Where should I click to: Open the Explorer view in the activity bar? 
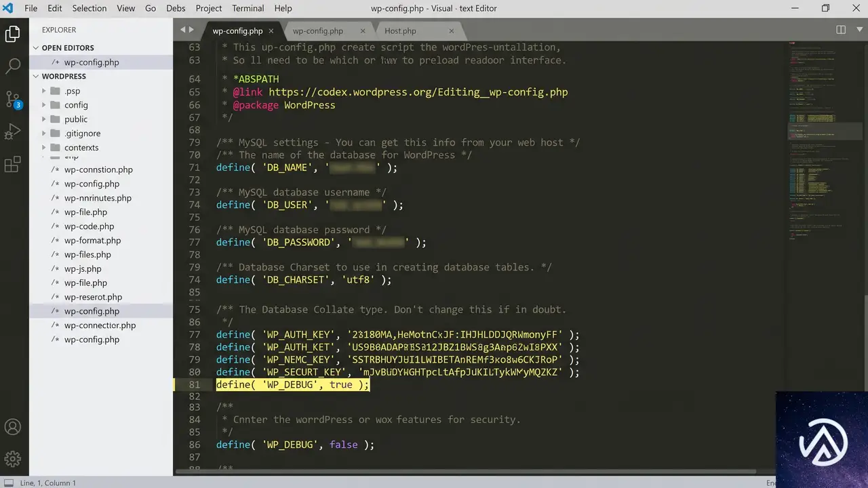pyautogui.click(x=12, y=34)
